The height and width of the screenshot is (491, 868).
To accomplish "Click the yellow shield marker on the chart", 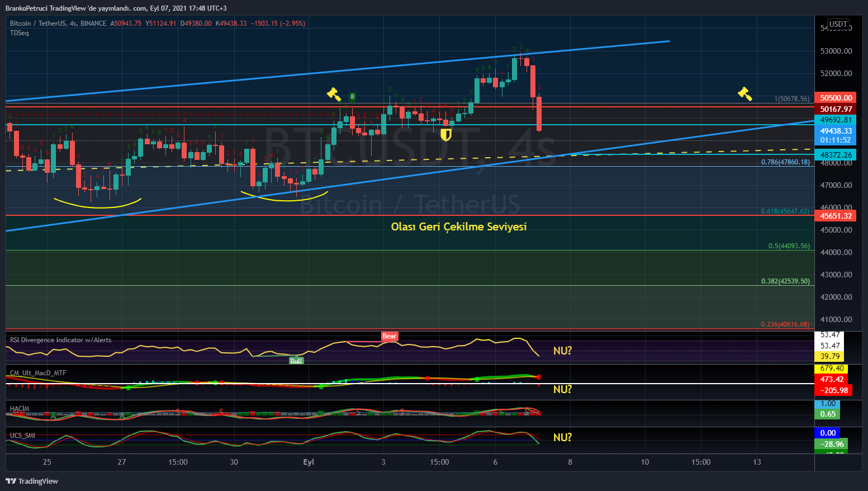I will point(445,135).
